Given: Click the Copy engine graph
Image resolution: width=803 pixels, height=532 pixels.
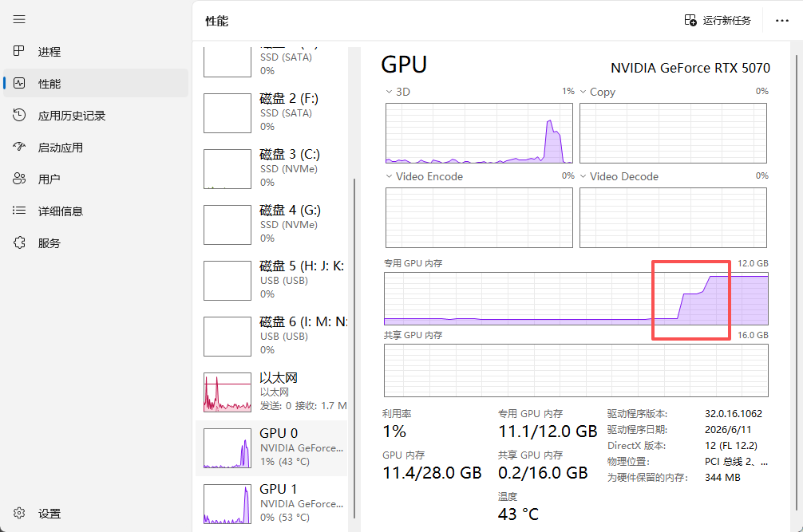Looking at the screenshot, I should (673, 133).
